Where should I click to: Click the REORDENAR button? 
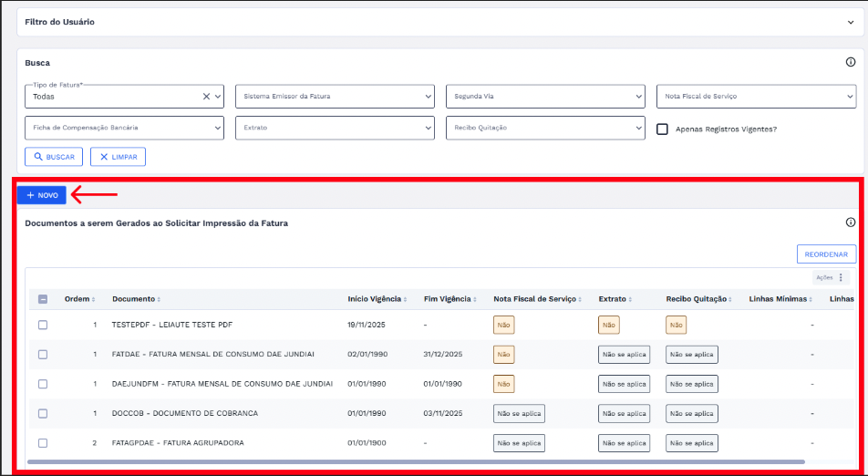pyautogui.click(x=826, y=254)
